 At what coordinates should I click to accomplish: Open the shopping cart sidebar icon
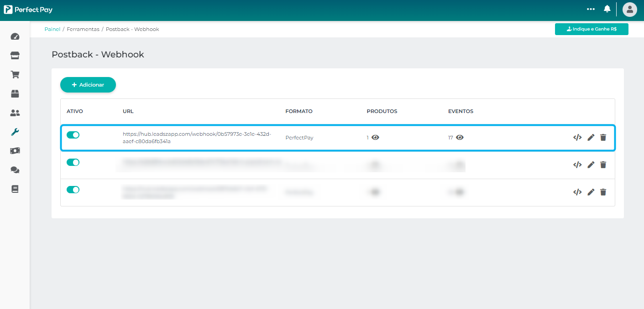pyautogui.click(x=15, y=75)
